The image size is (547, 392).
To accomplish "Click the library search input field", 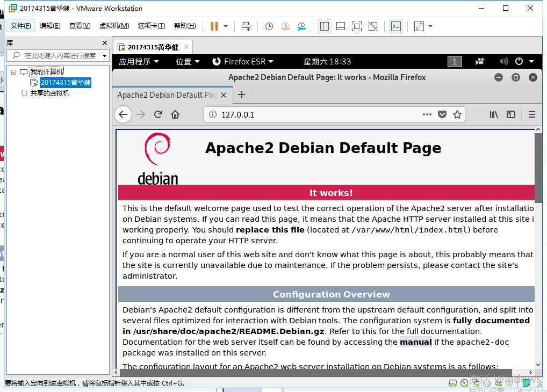I will [57, 55].
